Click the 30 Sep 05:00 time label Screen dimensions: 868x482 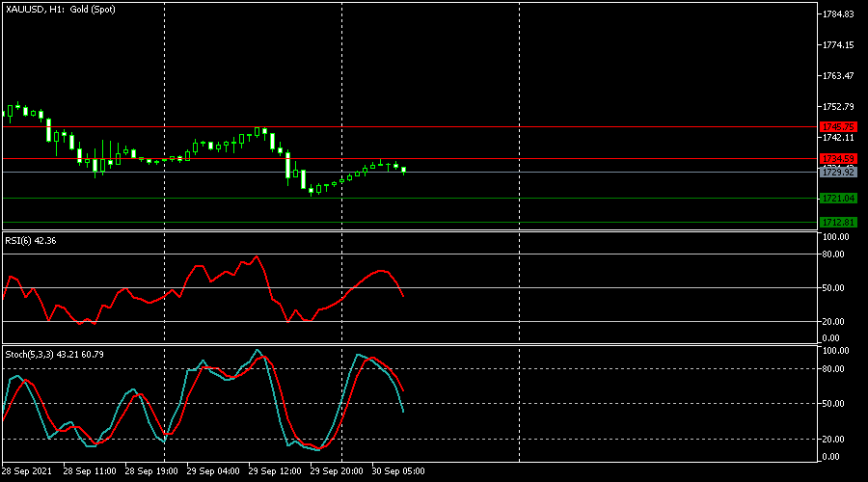pos(398,471)
